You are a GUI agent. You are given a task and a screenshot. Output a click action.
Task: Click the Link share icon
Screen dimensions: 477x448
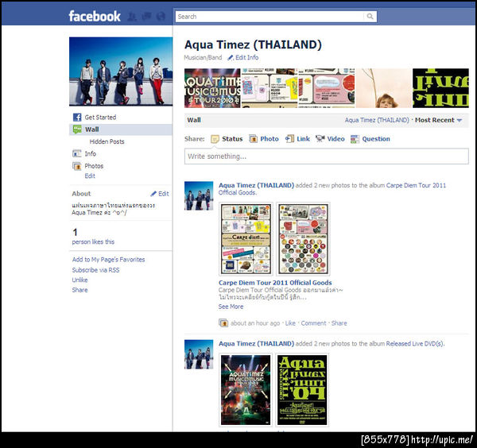[289, 139]
